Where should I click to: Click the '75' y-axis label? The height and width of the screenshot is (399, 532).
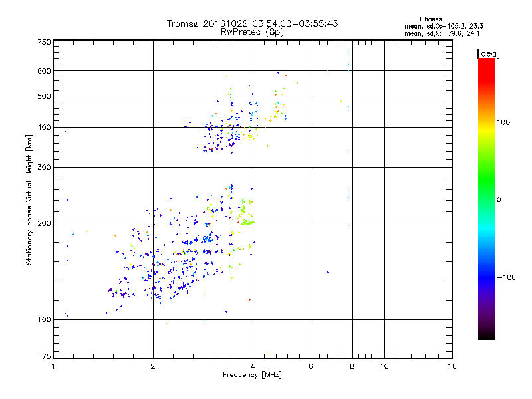coord(47,356)
